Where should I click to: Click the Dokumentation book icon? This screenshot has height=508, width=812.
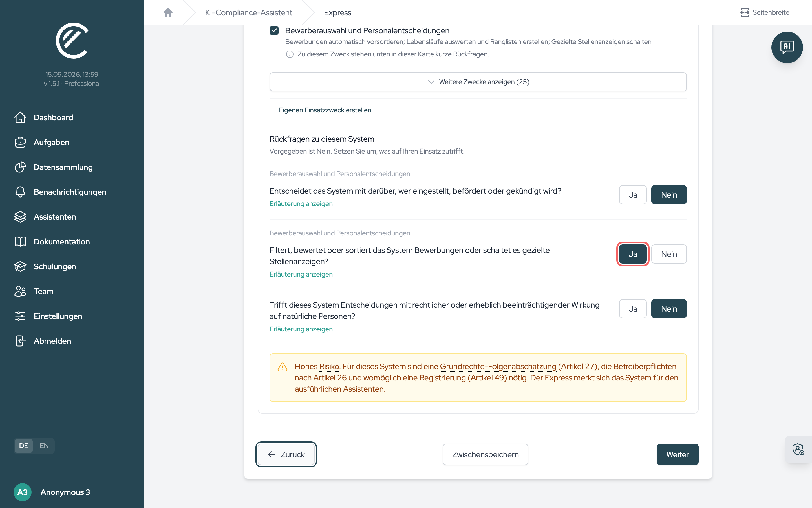[x=20, y=242]
